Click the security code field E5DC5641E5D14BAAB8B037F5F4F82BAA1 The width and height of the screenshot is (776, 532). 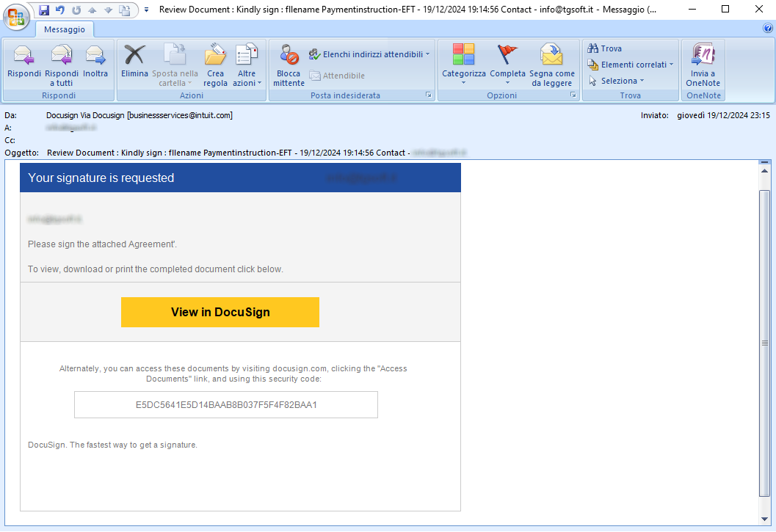(x=226, y=405)
